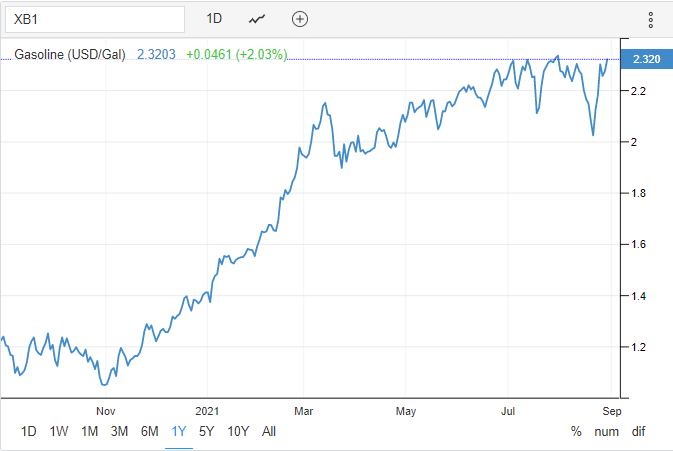Show the 5Y time range
Viewport: 673px width, 451px height.
tap(207, 431)
